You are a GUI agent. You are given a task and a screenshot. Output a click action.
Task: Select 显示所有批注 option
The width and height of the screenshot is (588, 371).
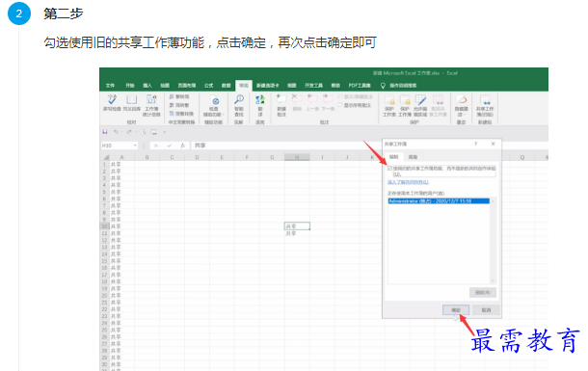click(355, 105)
